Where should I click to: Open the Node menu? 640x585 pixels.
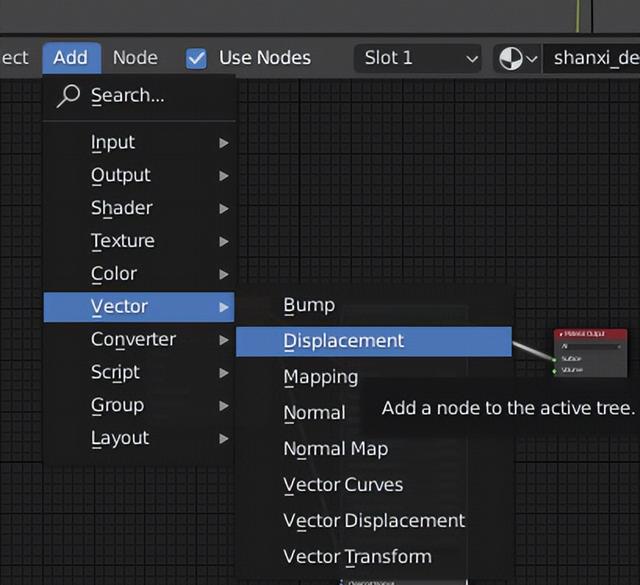click(135, 58)
